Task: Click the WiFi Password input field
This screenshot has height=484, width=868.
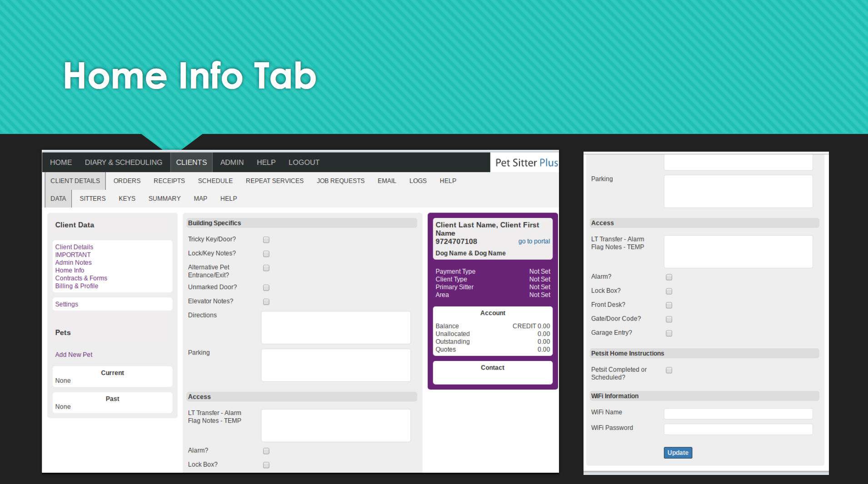Action: coord(738,429)
